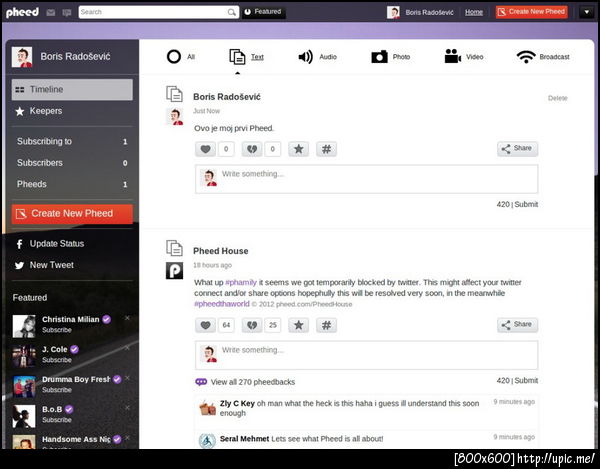This screenshot has height=469, width=600.
Task: Click hashtag icon on Boris's pheed
Action: [326, 149]
